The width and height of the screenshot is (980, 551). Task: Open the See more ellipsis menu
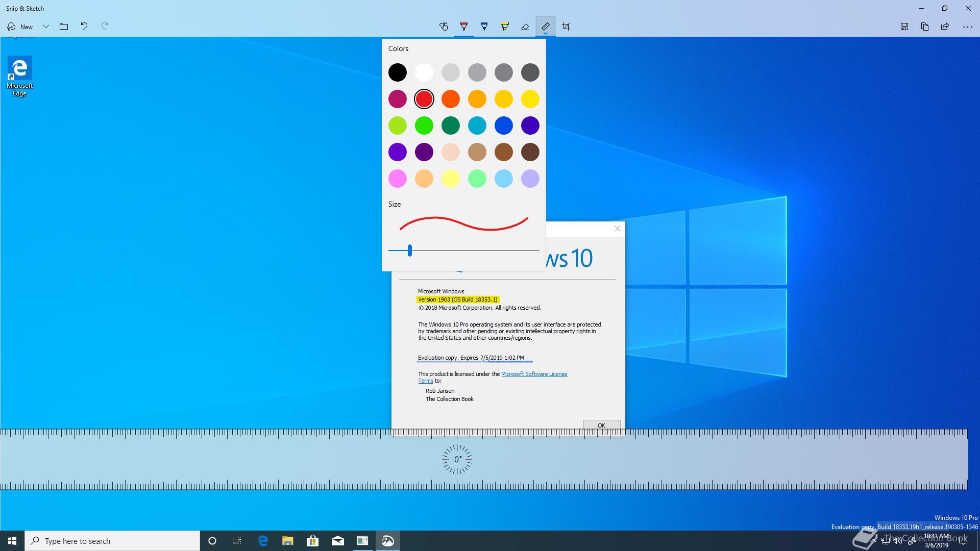967,27
